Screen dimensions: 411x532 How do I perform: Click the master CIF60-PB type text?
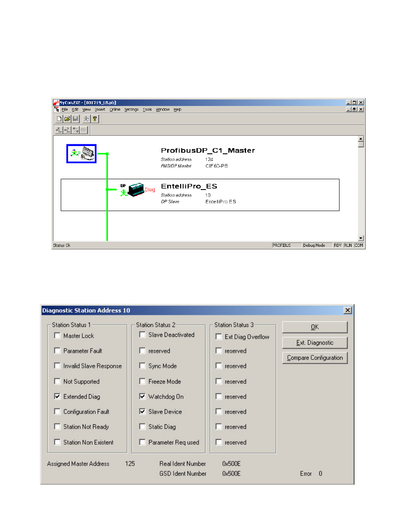pyautogui.click(x=216, y=166)
